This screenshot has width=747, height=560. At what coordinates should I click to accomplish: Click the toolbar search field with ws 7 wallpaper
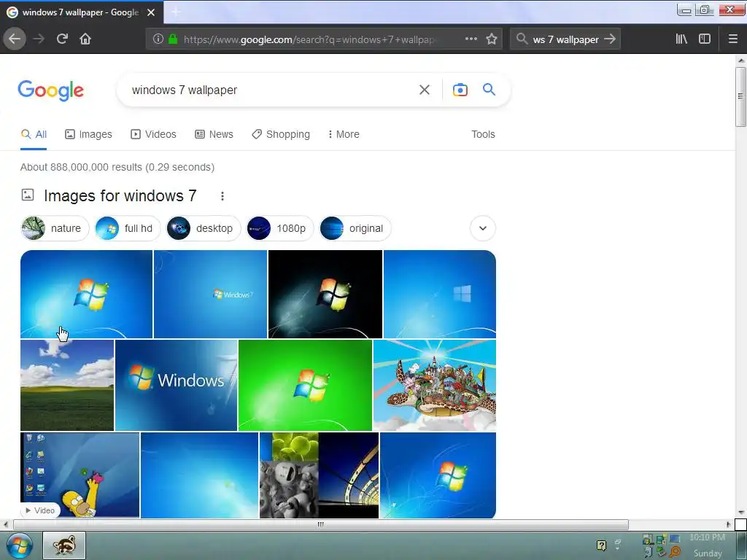pos(565,39)
